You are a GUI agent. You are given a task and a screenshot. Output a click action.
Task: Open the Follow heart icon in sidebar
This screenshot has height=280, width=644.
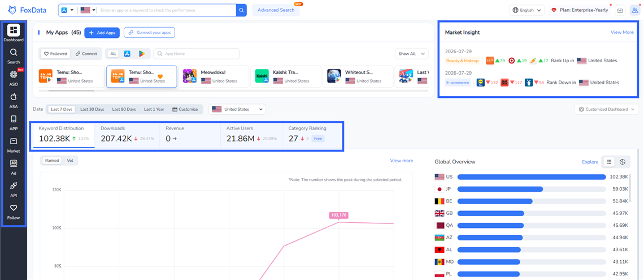(x=14, y=208)
